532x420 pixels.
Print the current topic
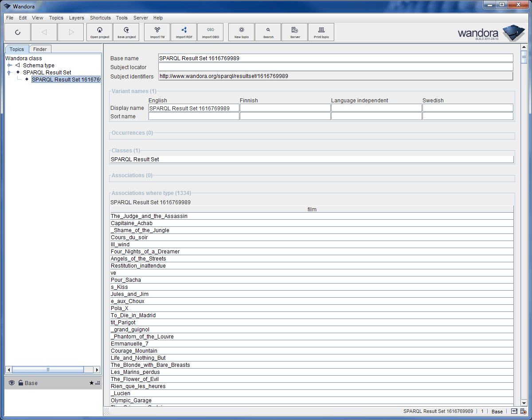tap(321, 32)
